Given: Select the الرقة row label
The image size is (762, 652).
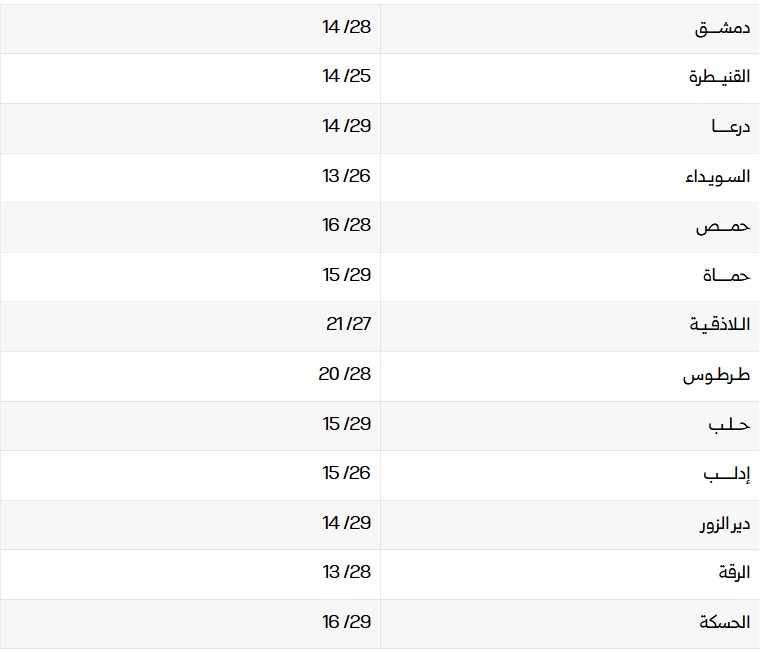Looking at the screenshot, I should [732, 574].
